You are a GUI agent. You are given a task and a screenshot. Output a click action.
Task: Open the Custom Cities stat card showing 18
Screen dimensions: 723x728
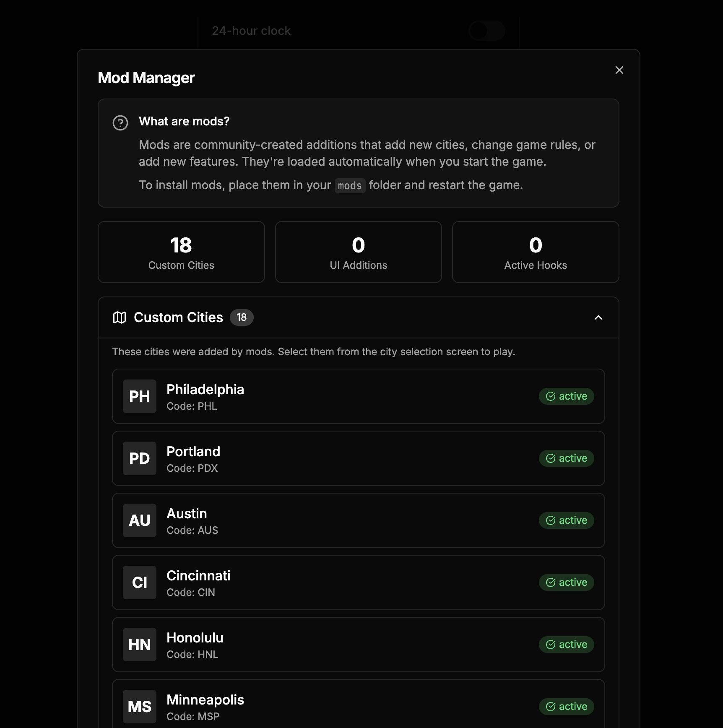[181, 252]
